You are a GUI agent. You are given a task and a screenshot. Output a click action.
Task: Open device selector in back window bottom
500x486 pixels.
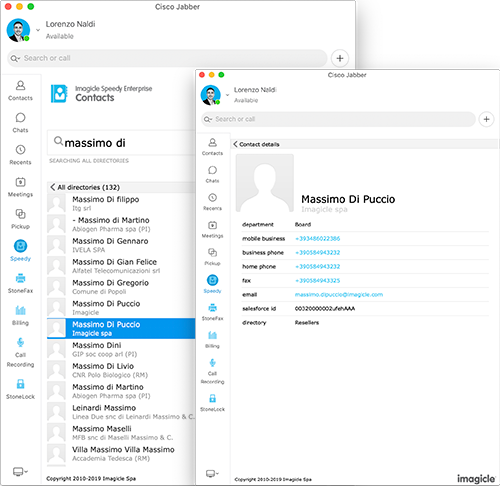20,471
